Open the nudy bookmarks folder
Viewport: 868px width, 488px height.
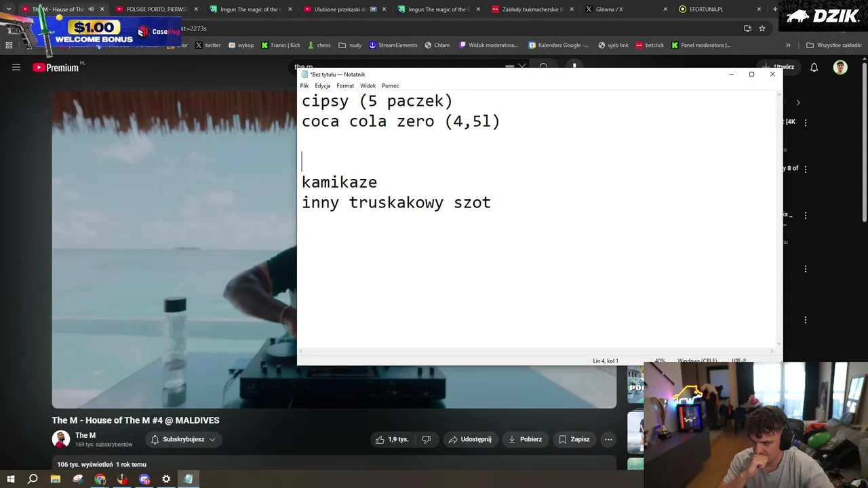(x=350, y=45)
